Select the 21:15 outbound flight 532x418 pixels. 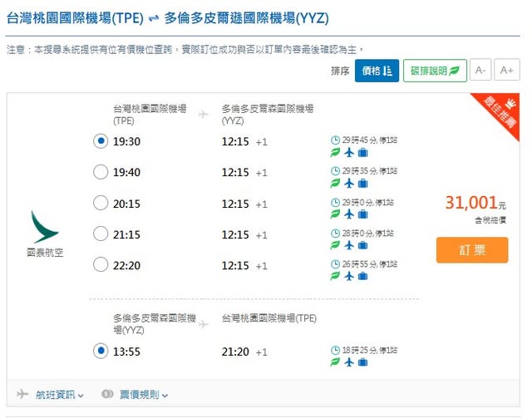click(x=101, y=234)
